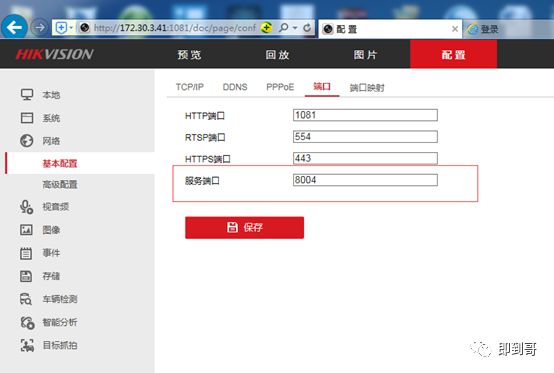Open 视音频 in the sidebar

[55, 207]
